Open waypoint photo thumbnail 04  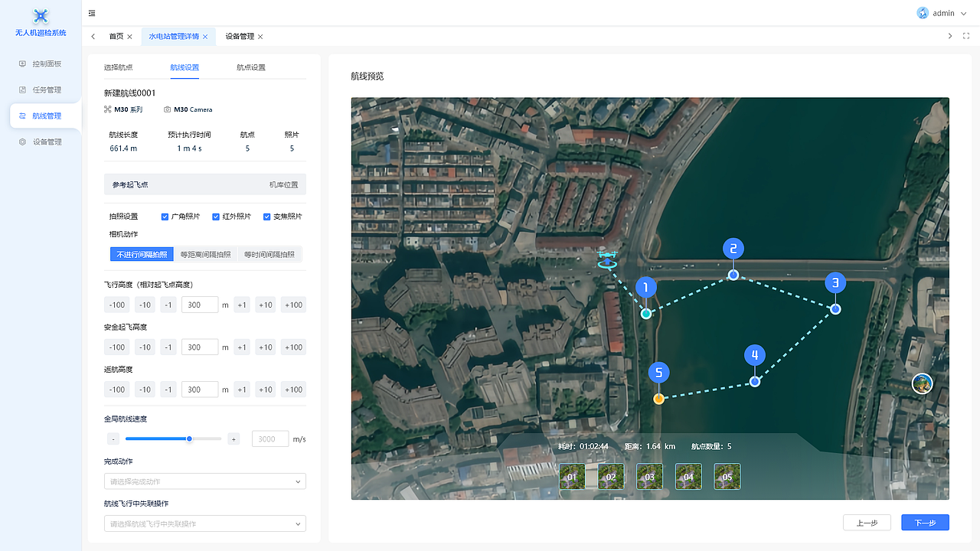(x=688, y=476)
